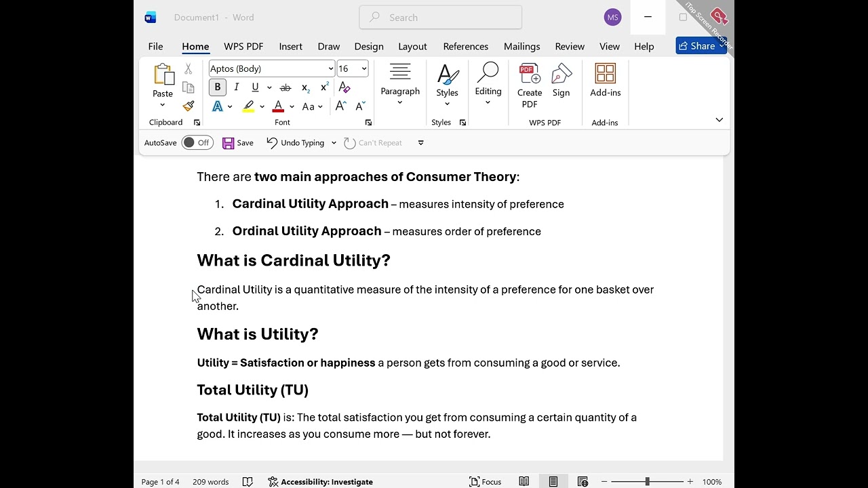Expand the Editing dropdown
Image resolution: width=868 pixels, height=488 pixels.
(x=488, y=102)
